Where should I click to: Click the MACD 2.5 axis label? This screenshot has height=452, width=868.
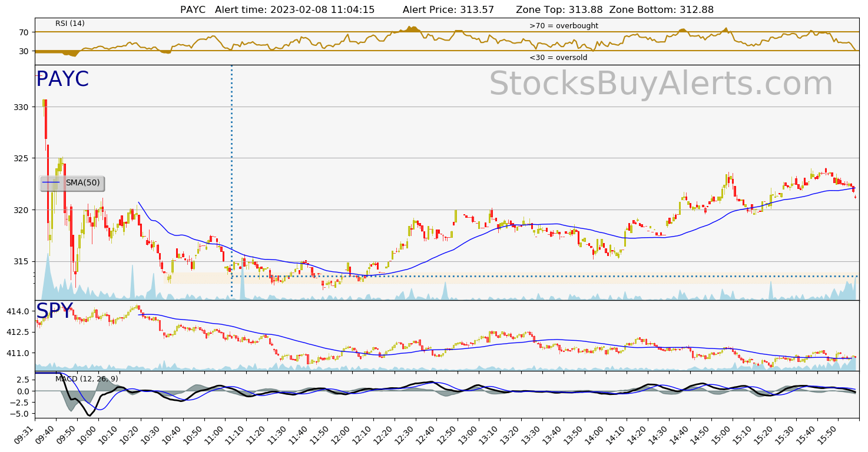click(22, 380)
